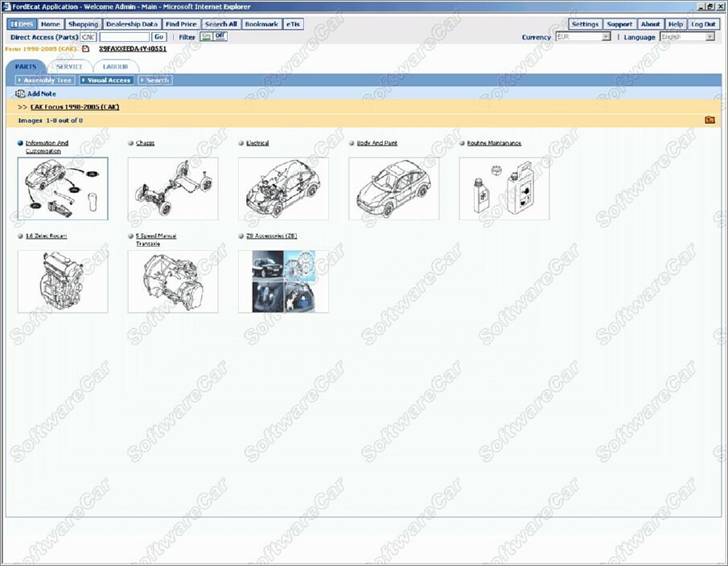Switch to the LABOUR tab

coord(116,66)
